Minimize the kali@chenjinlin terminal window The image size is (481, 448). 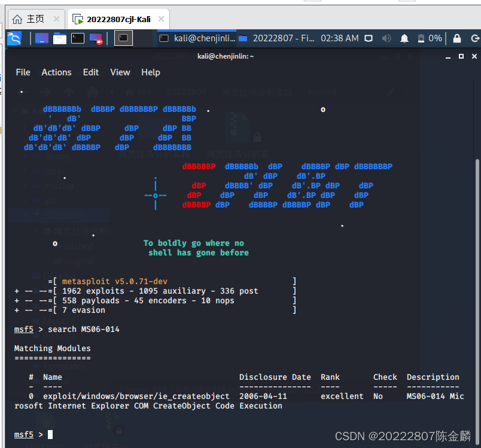(x=448, y=56)
